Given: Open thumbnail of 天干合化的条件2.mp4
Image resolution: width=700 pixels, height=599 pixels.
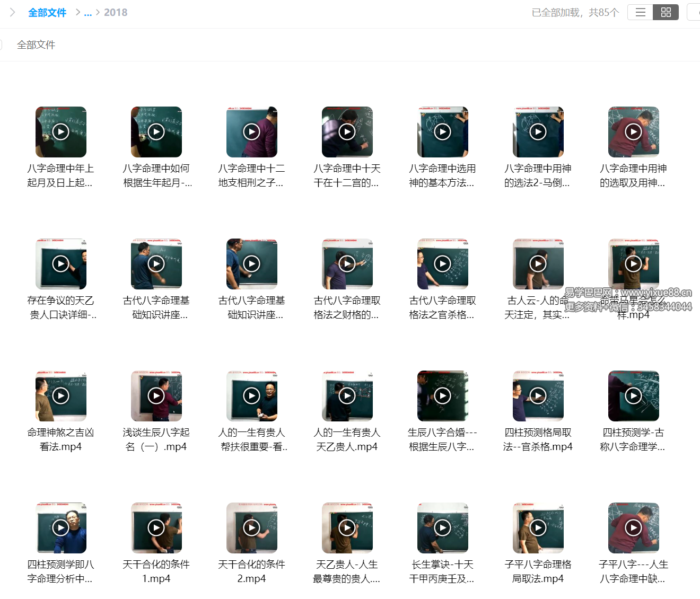Looking at the screenshot, I should click(252, 528).
